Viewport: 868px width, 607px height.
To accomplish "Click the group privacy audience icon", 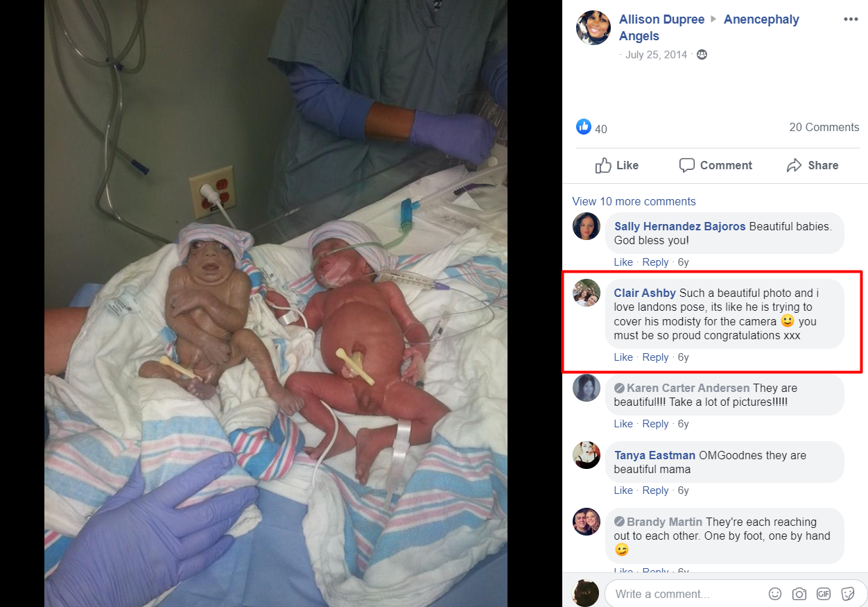I will 702,55.
